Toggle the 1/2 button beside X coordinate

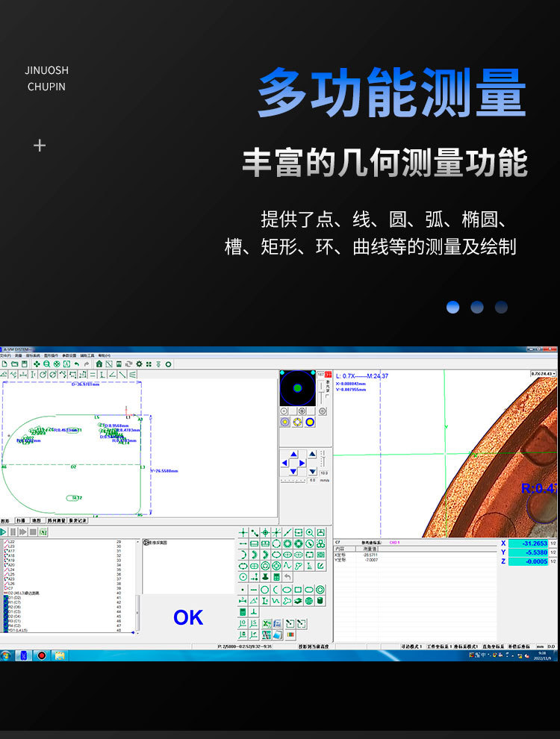(x=553, y=543)
